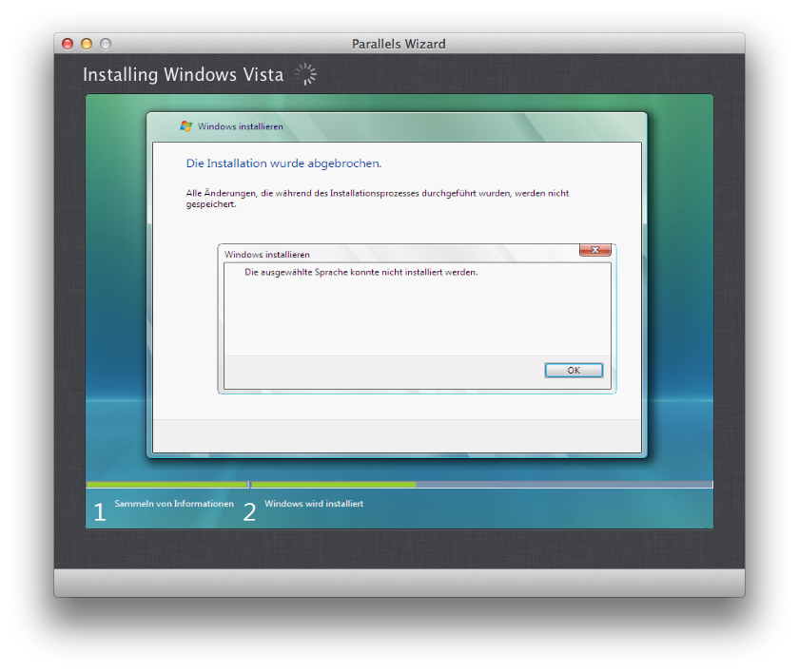
Task: Click the Windows flag icon in setup title
Action: click(186, 125)
